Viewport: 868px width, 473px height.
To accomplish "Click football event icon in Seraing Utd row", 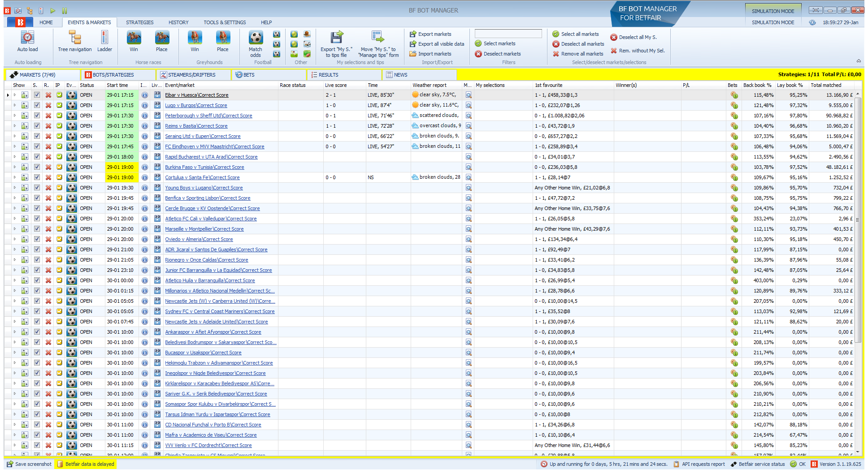I will click(72, 136).
